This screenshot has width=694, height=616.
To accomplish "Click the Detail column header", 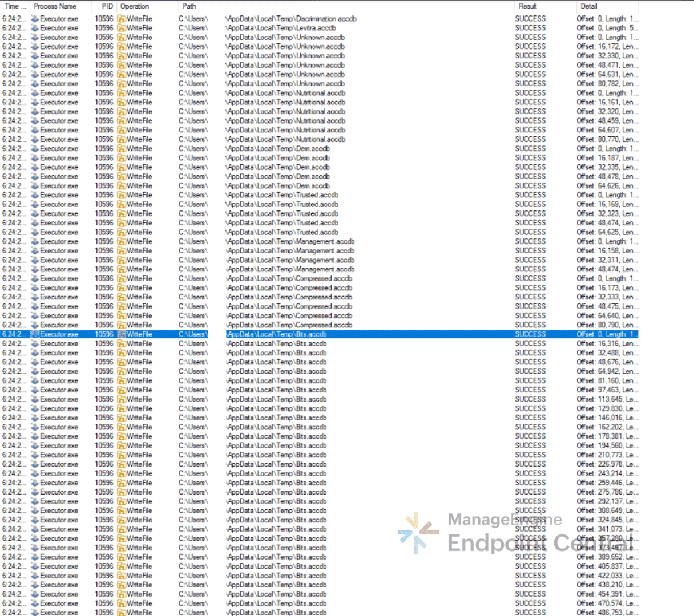I will [589, 6].
